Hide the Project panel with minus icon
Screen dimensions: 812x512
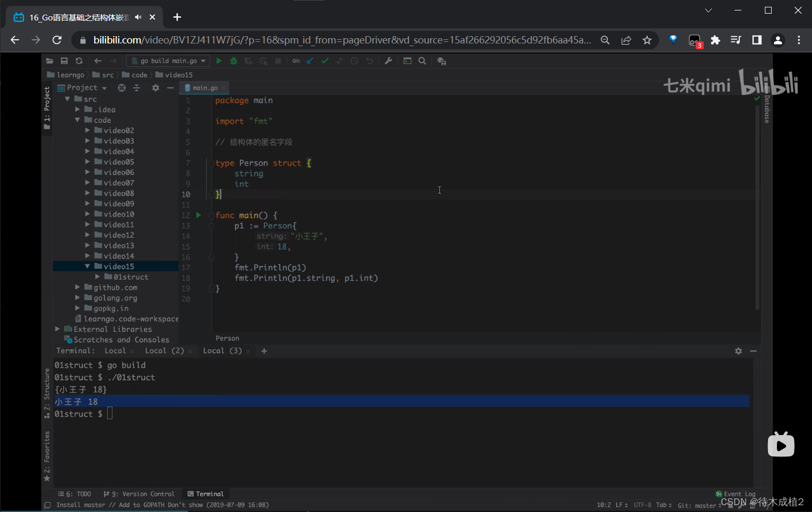(x=170, y=88)
